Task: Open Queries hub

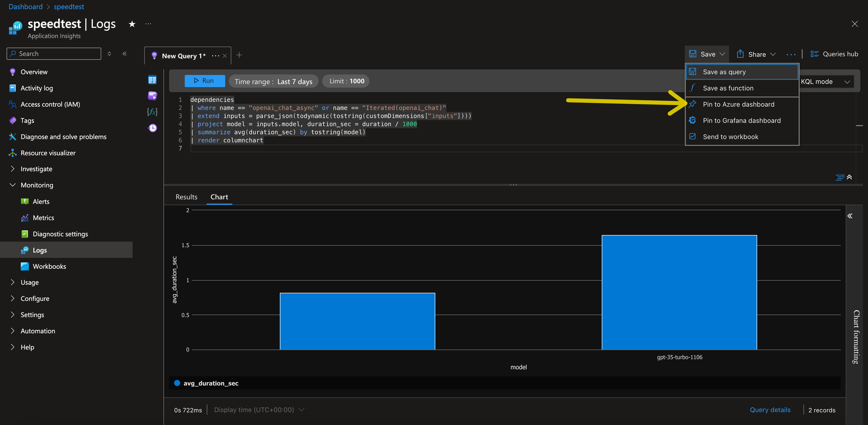Action: pyautogui.click(x=834, y=54)
